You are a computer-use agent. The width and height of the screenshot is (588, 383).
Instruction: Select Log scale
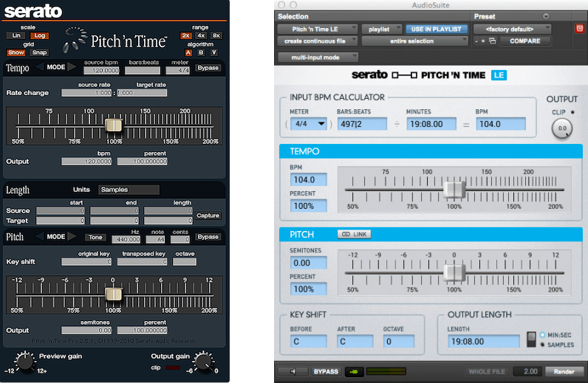[x=39, y=35]
